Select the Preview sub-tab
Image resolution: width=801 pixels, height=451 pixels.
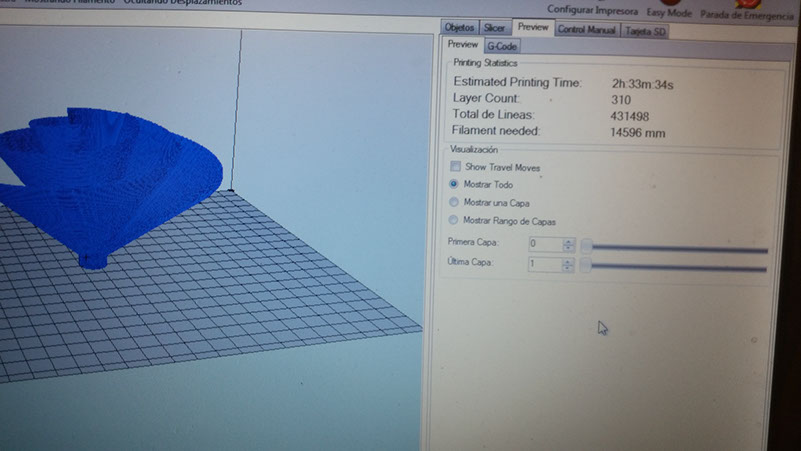coord(463,44)
